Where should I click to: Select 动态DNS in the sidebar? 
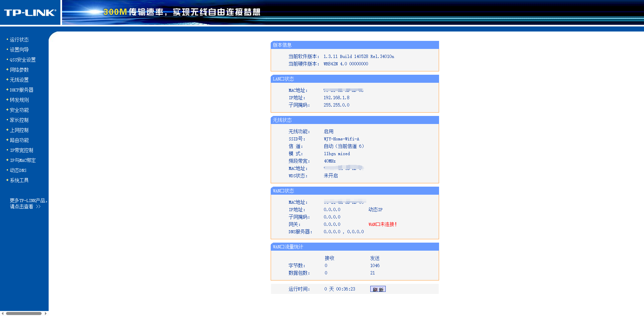tap(18, 170)
